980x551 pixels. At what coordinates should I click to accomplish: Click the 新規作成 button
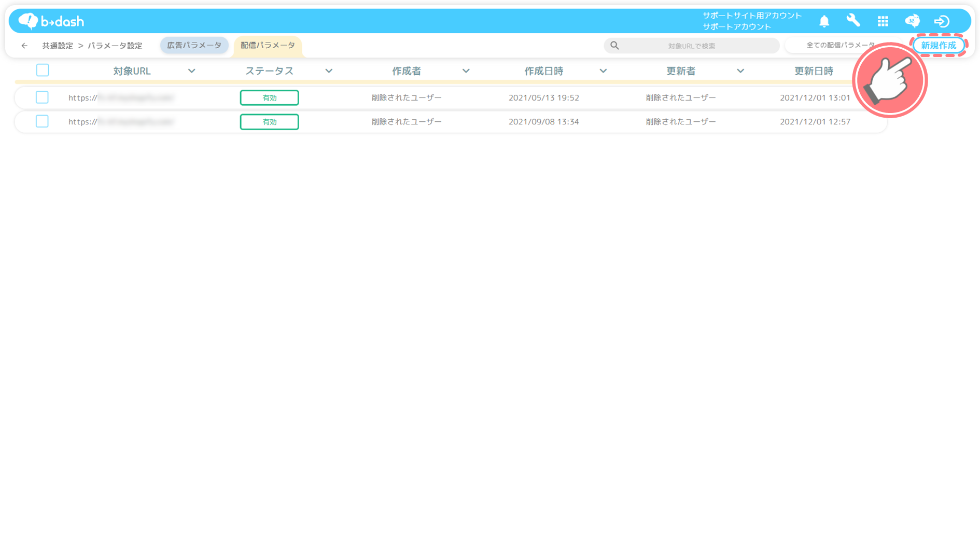(x=939, y=45)
